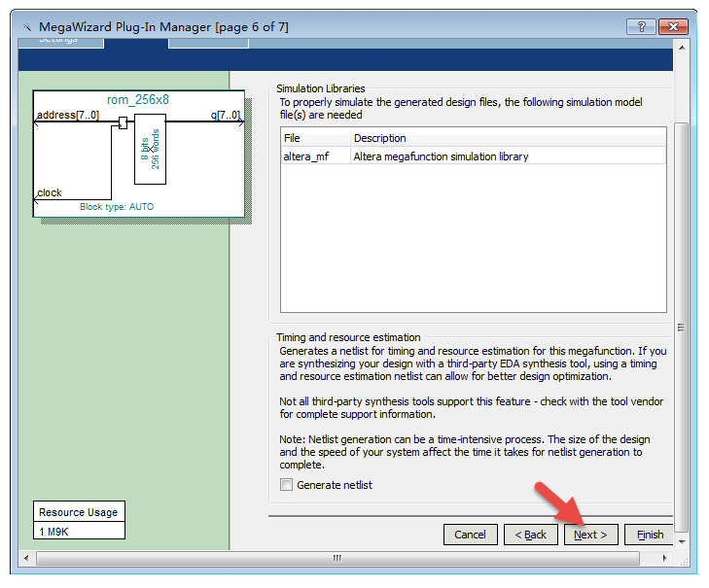
Task: Click the '1 M9K' resource usage value
Action: (x=53, y=532)
